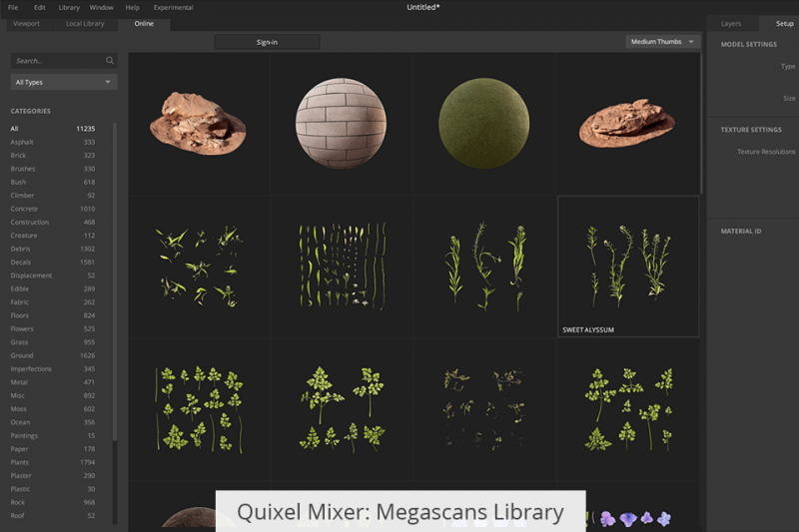
Task: Click the categories list scrollbar
Action: click(x=115, y=279)
